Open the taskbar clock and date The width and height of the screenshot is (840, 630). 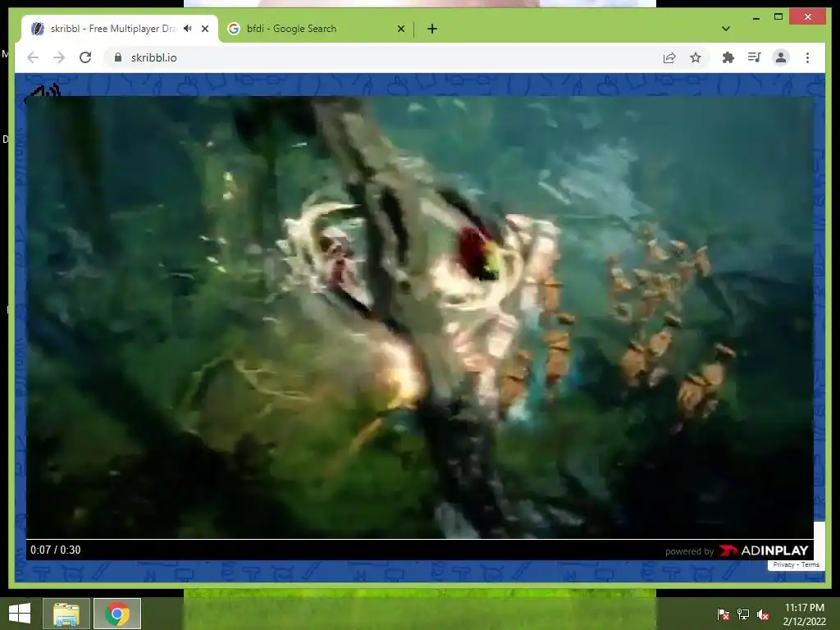click(804, 614)
